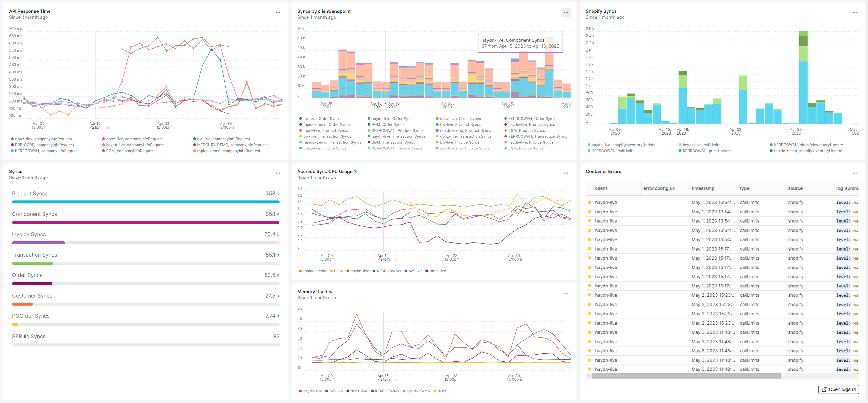This screenshot has width=868, height=403.
Task: Open the Syncs widget ellipsis menu
Action: pos(278,173)
